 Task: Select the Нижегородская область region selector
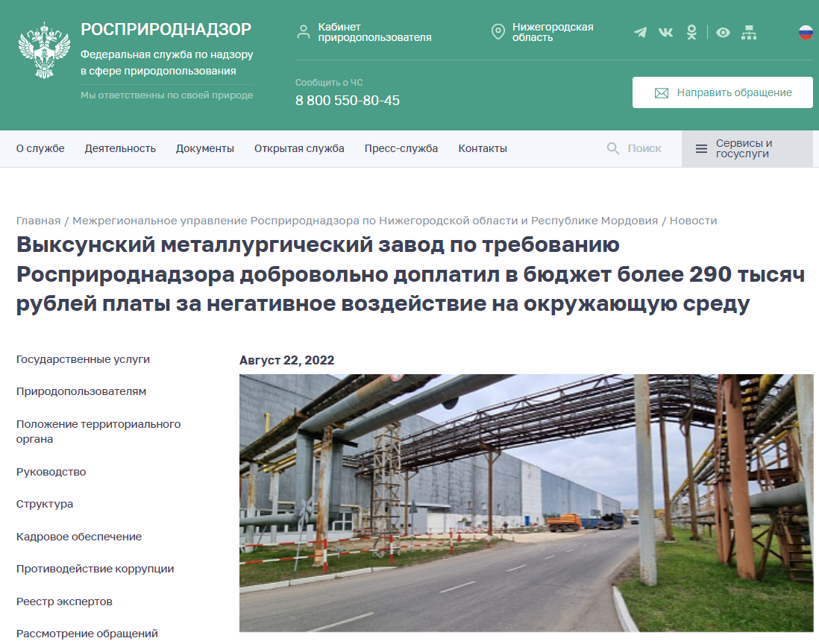tap(553, 32)
